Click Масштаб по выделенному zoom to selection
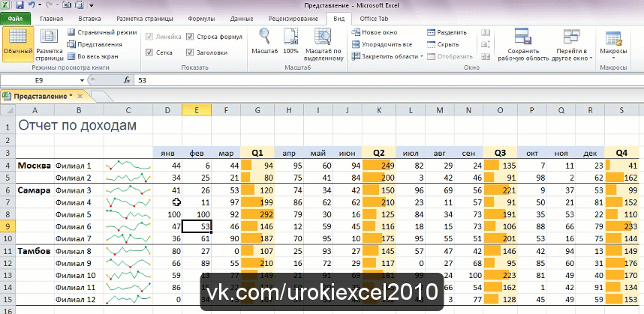Image resolution: width=644 pixels, height=314 pixels. click(324, 44)
